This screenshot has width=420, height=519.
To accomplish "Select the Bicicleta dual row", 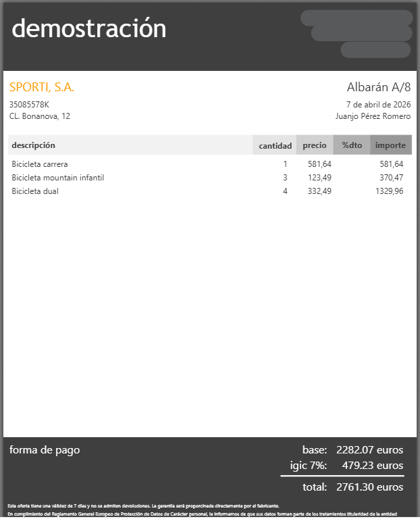I will tap(210, 191).
